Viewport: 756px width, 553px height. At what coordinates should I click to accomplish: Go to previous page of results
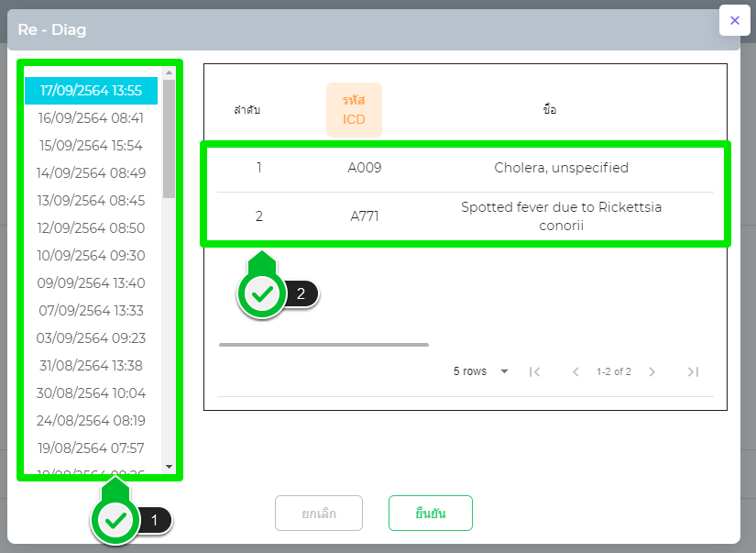[x=575, y=371]
